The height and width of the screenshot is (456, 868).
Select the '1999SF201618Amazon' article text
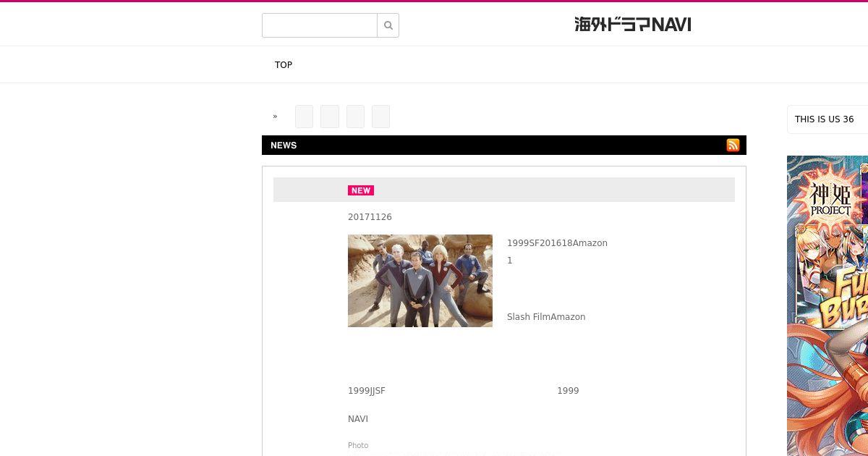557,243
